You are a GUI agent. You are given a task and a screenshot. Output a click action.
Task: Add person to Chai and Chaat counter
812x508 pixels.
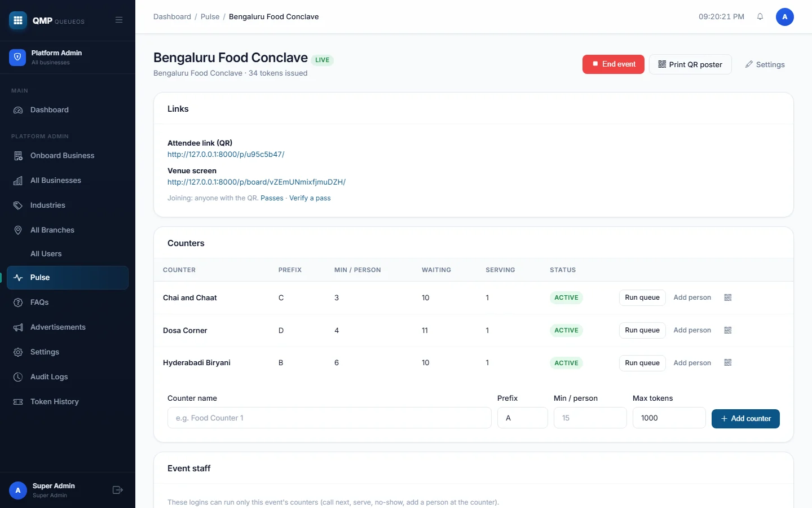point(692,297)
